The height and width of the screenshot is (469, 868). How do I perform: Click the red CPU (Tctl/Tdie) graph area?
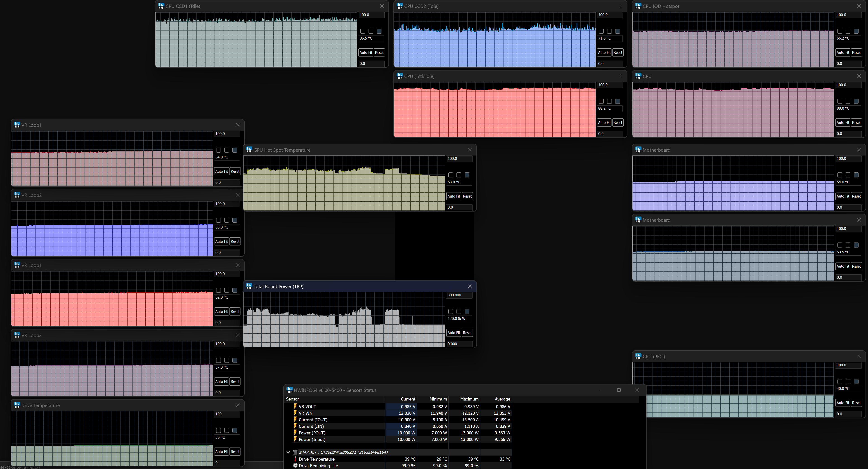pos(494,111)
